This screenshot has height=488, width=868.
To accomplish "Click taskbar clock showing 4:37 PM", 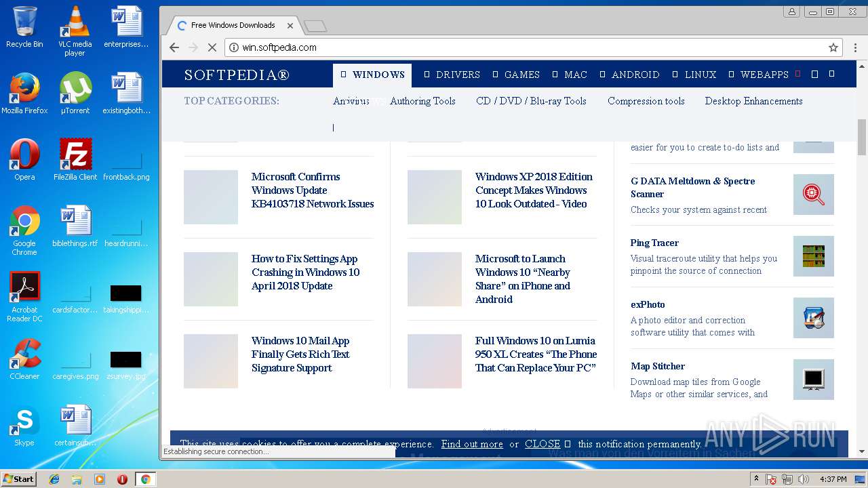I will (833, 479).
